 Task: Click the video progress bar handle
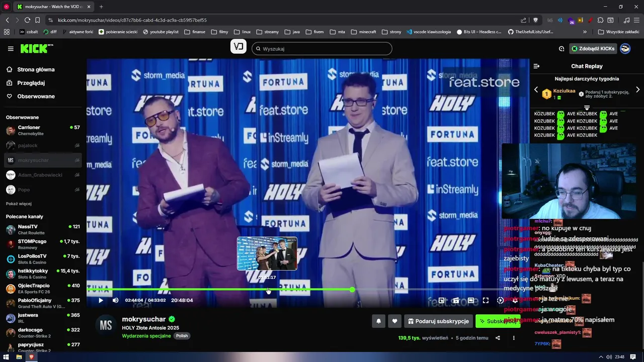(352, 290)
